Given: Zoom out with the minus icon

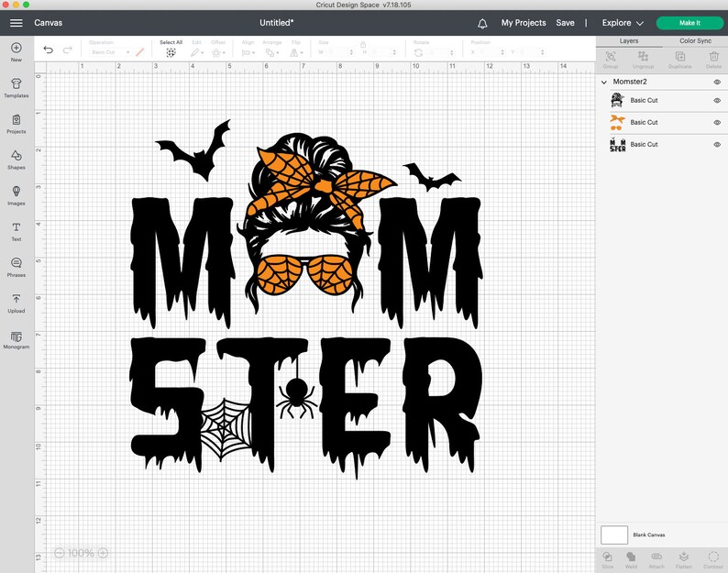Looking at the screenshot, I should click(59, 553).
